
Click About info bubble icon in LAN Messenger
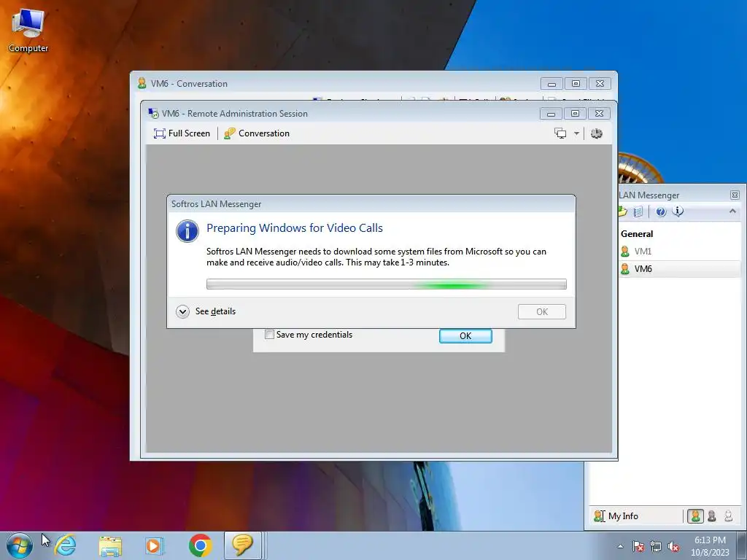pos(678,211)
